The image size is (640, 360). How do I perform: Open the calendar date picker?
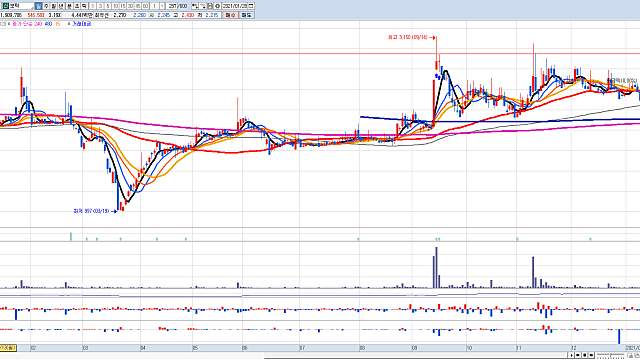pos(251,6)
